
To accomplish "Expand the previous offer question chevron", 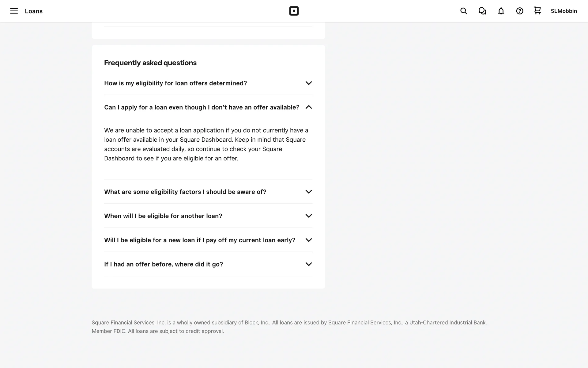I will (308, 264).
